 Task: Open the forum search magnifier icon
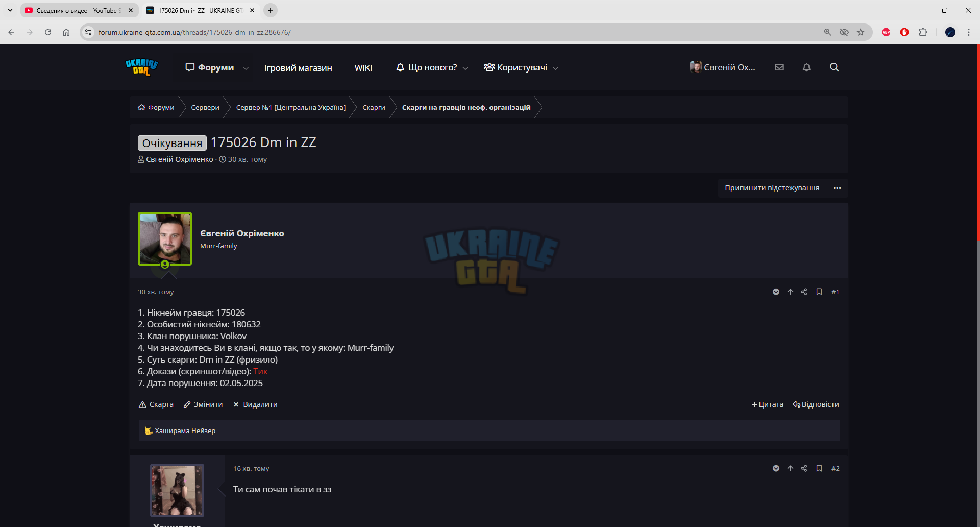click(834, 67)
